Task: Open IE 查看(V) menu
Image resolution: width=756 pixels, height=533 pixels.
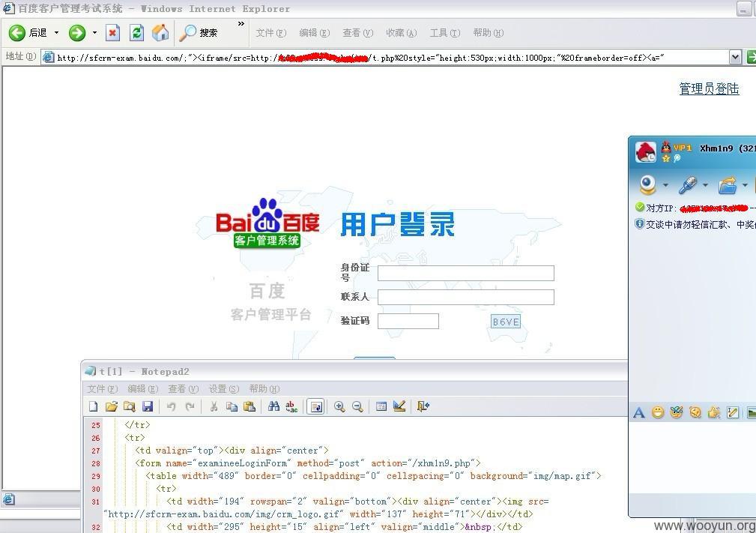Action: coord(357,33)
